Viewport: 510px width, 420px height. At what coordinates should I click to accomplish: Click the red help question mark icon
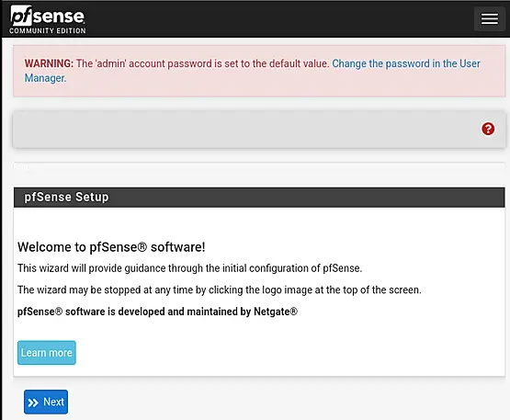(x=488, y=129)
